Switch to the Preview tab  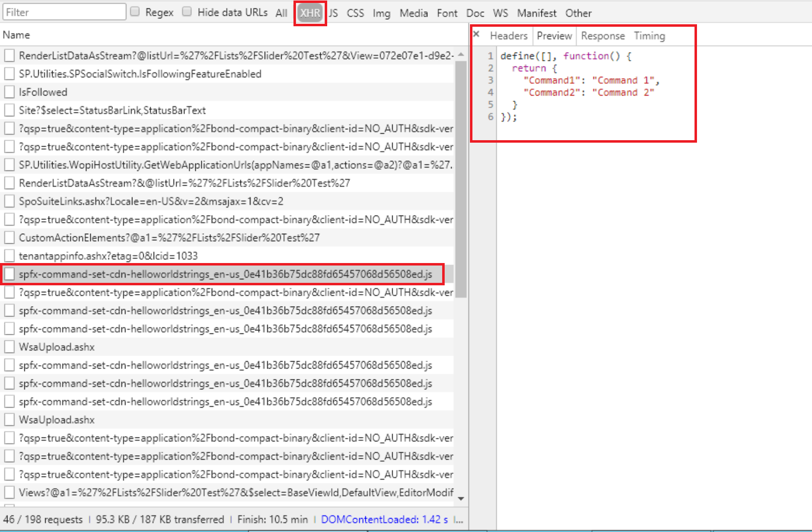(554, 36)
